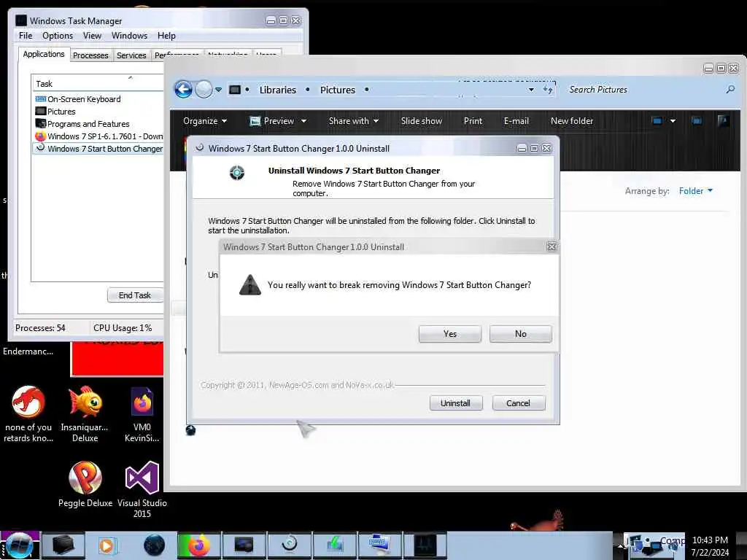Switch to the Services tab
The width and height of the screenshot is (747, 560).
[x=131, y=55]
